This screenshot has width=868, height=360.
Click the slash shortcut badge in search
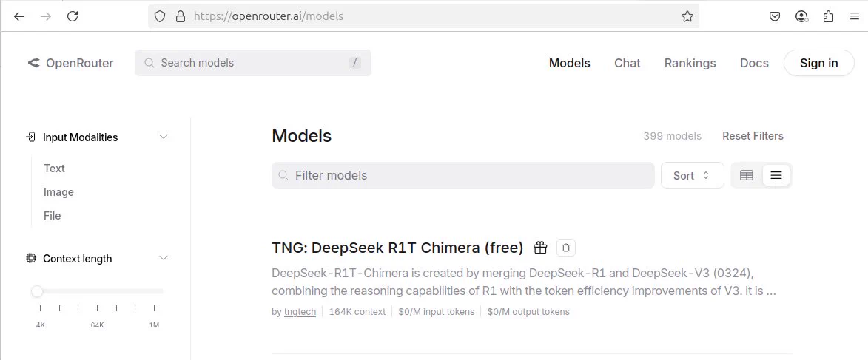pyautogui.click(x=355, y=63)
